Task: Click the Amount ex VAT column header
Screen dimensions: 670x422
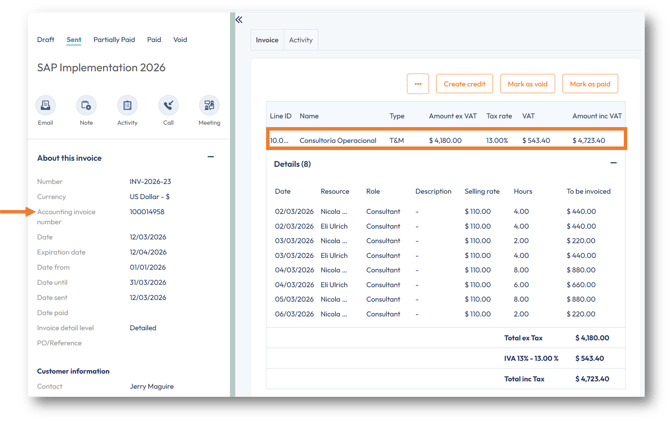Action: [x=453, y=116]
